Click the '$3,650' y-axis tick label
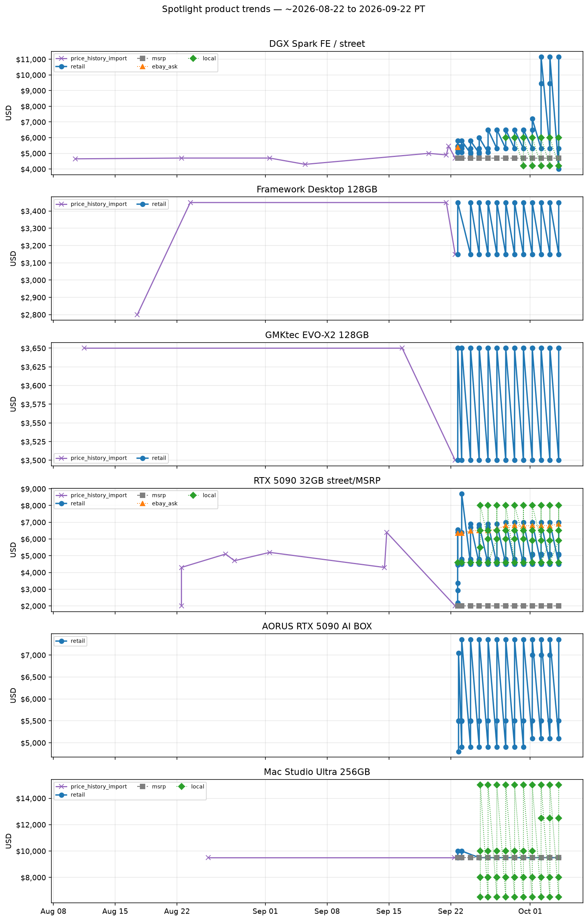 coord(33,348)
